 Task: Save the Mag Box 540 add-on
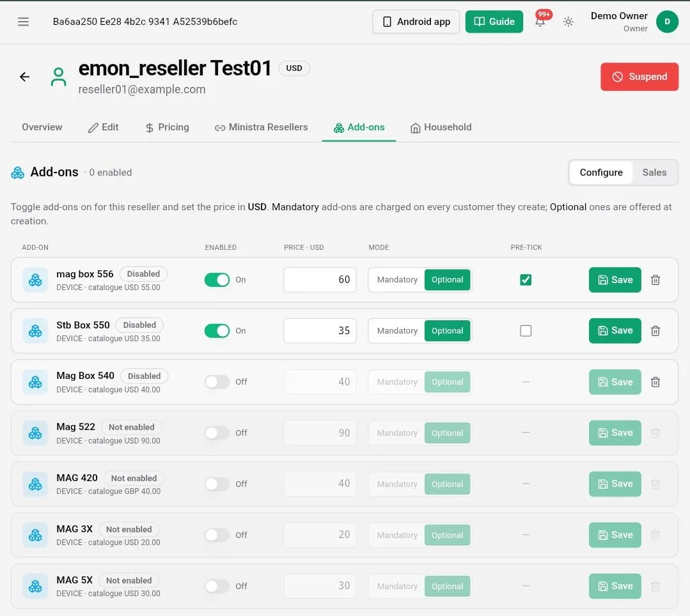click(x=615, y=381)
